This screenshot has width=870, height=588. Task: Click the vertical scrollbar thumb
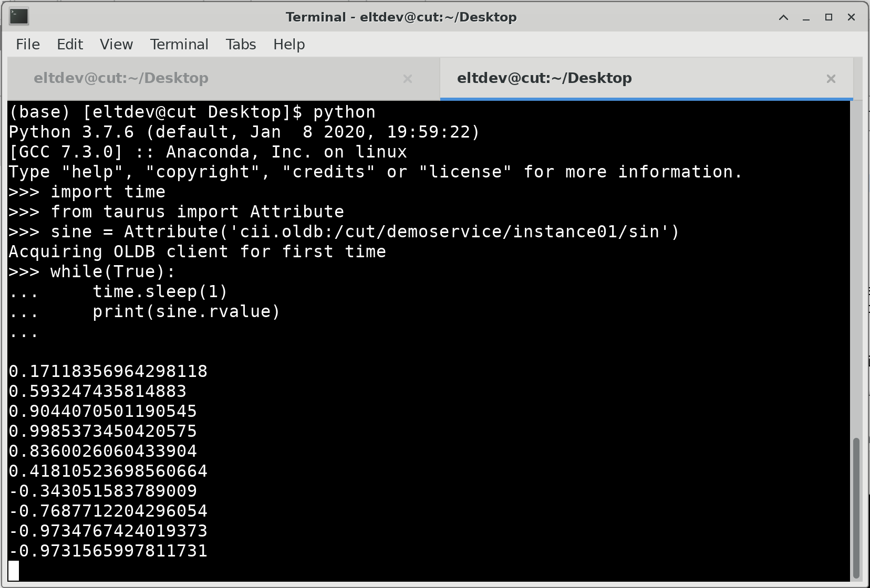(x=856, y=507)
